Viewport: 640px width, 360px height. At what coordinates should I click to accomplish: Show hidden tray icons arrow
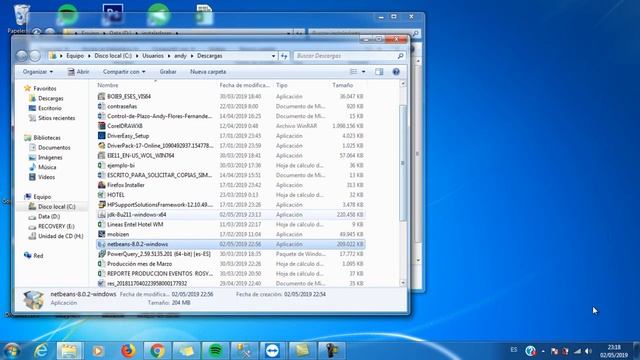pyautogui.click(x=543, y=351)
